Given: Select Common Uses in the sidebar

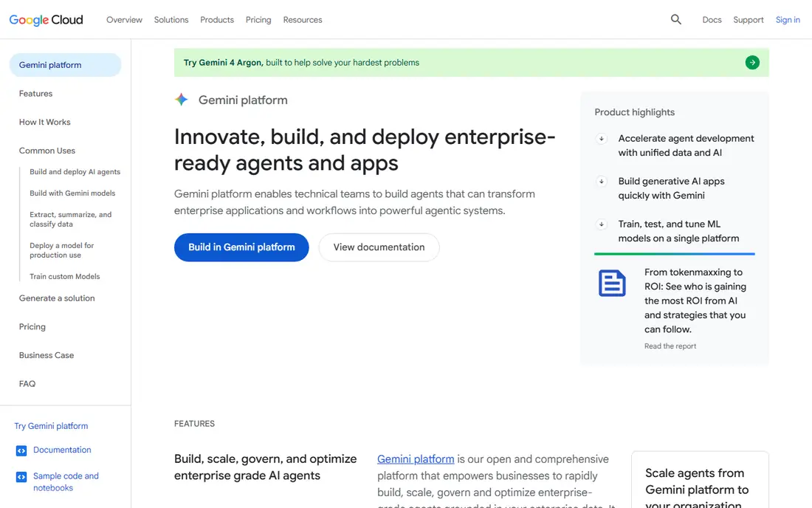Looking at the screenshot, I should coord(47,150).
